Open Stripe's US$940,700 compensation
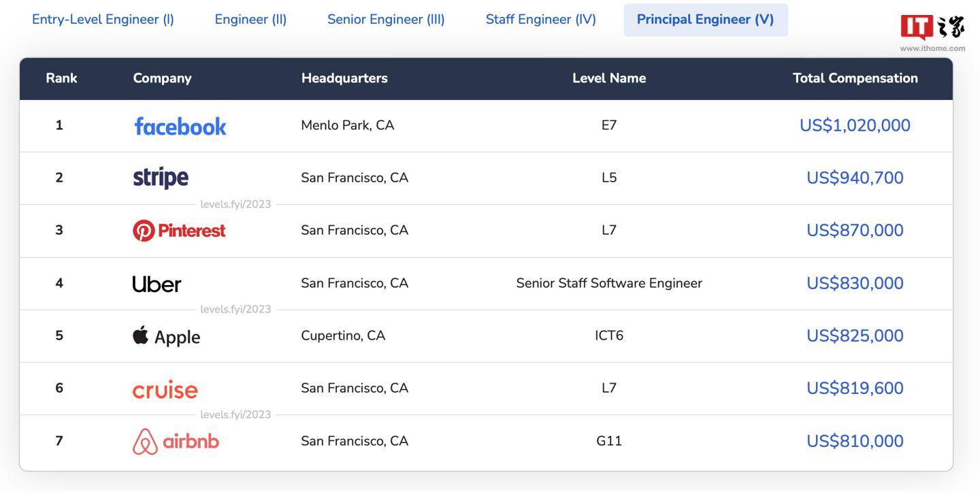 [855, 178]
